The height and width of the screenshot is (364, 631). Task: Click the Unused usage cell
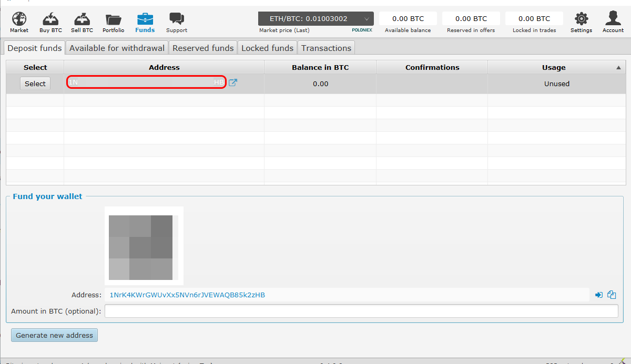pyautogui.click(x=557, y=84)
